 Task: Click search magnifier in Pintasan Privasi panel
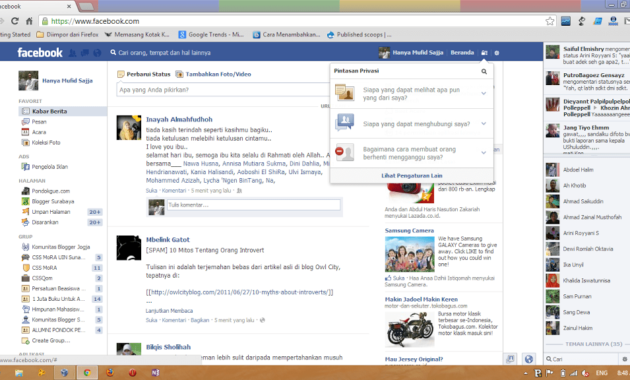pos(484,71)
